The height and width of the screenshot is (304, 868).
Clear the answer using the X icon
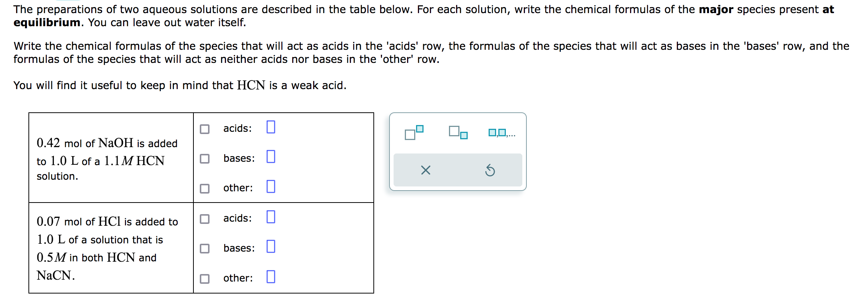[x=426, y=171]
